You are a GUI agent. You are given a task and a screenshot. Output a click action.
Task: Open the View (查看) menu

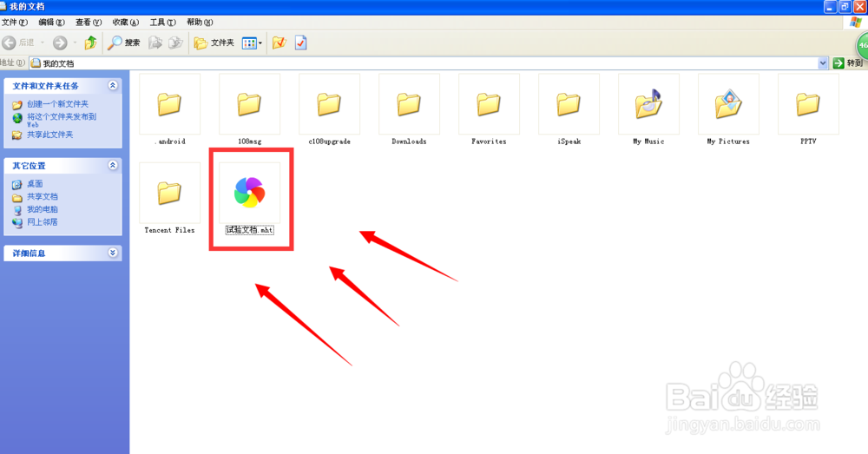(x=89, y=23)
